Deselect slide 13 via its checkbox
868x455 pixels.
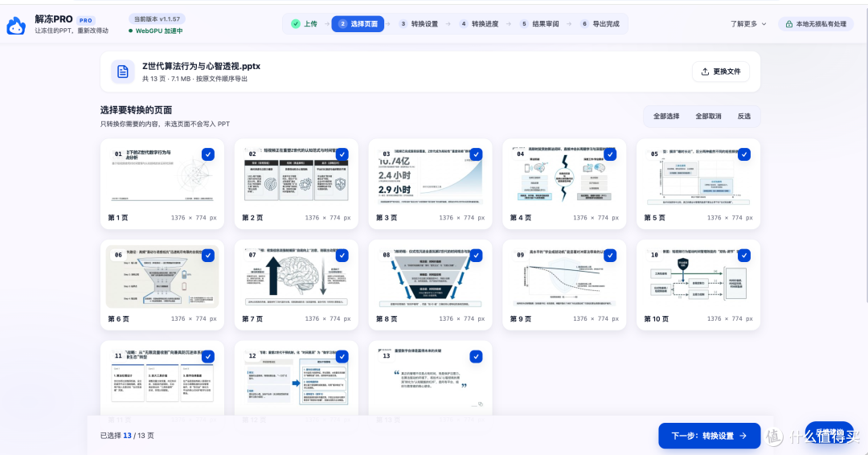point(476,356)
